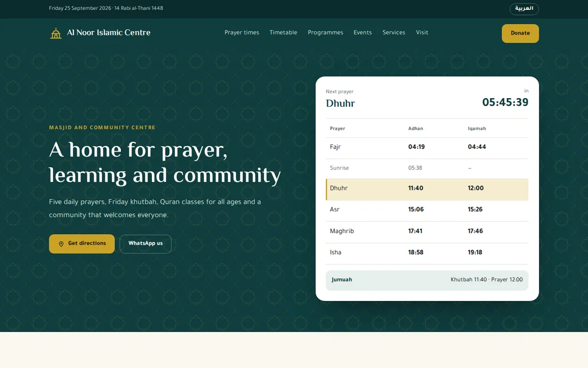The height and width of the screenshot is (368, 588).
Task: Click the mosque logo icon
Action: pos(56,33)
